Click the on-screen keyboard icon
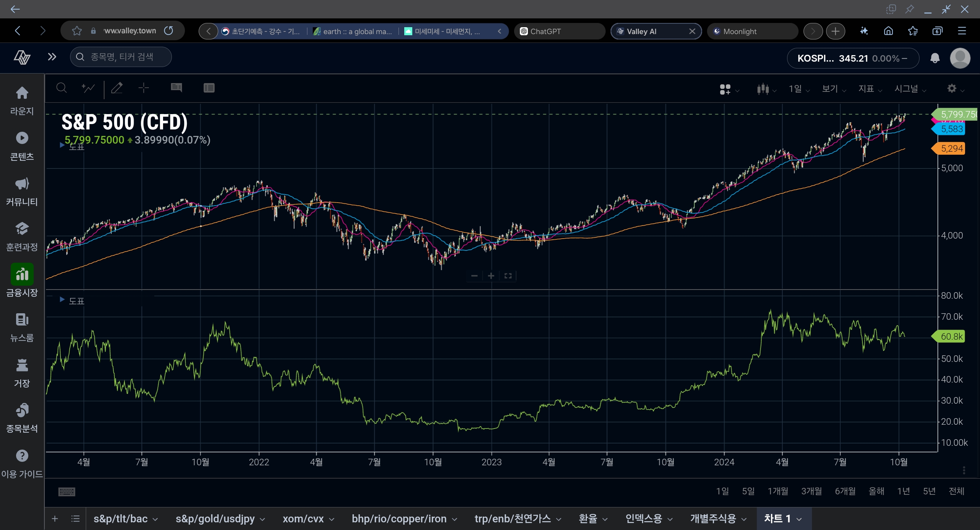Screen dimensions: 980x530 click(x=67, y=492)
